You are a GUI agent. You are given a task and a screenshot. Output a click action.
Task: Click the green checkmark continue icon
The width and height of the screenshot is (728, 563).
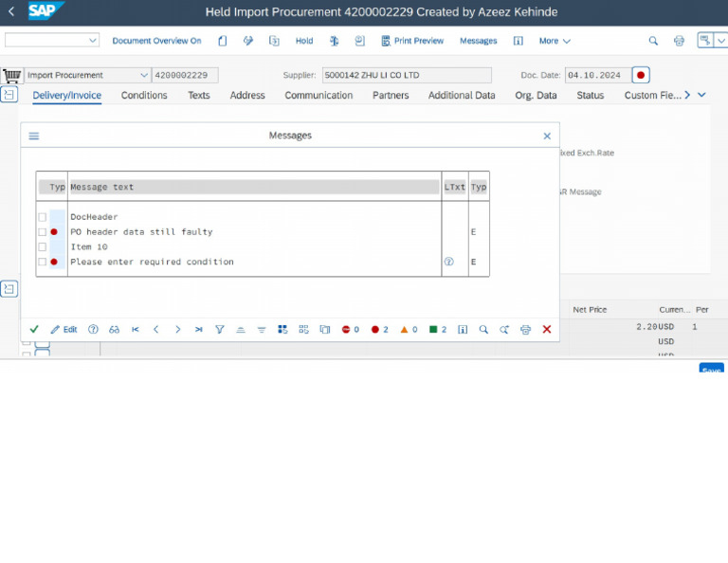click(34, 330)
